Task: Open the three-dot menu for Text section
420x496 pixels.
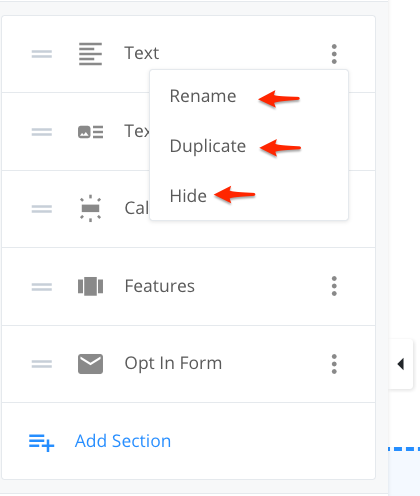Action: point(334,54)
